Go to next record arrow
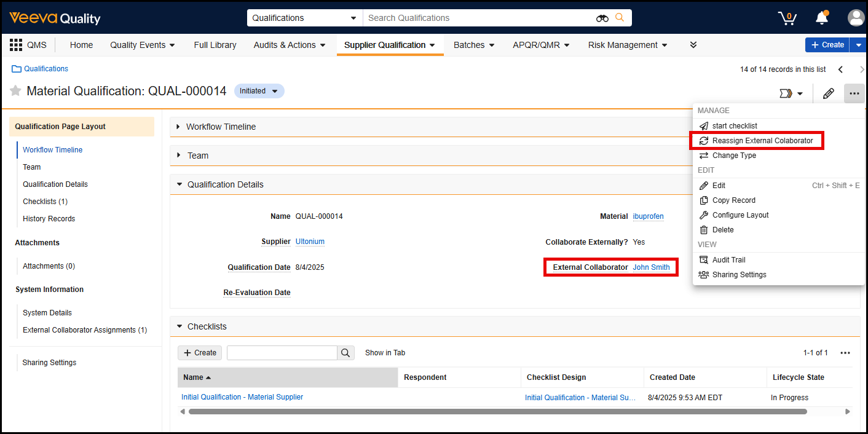 862,69
